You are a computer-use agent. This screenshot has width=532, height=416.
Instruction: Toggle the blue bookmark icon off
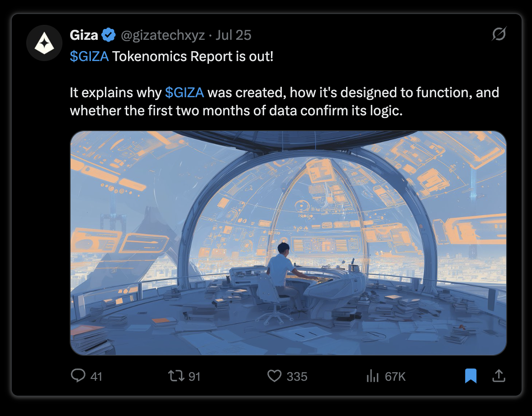click(470, 376)
